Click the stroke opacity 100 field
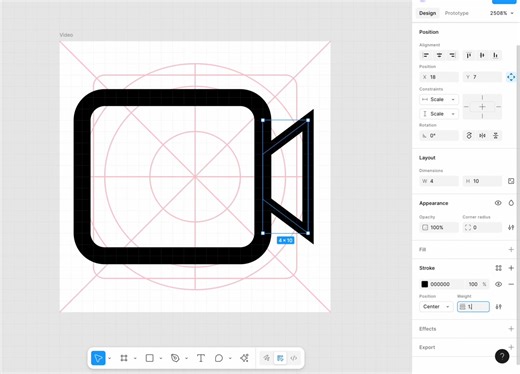 coord(473,284)
